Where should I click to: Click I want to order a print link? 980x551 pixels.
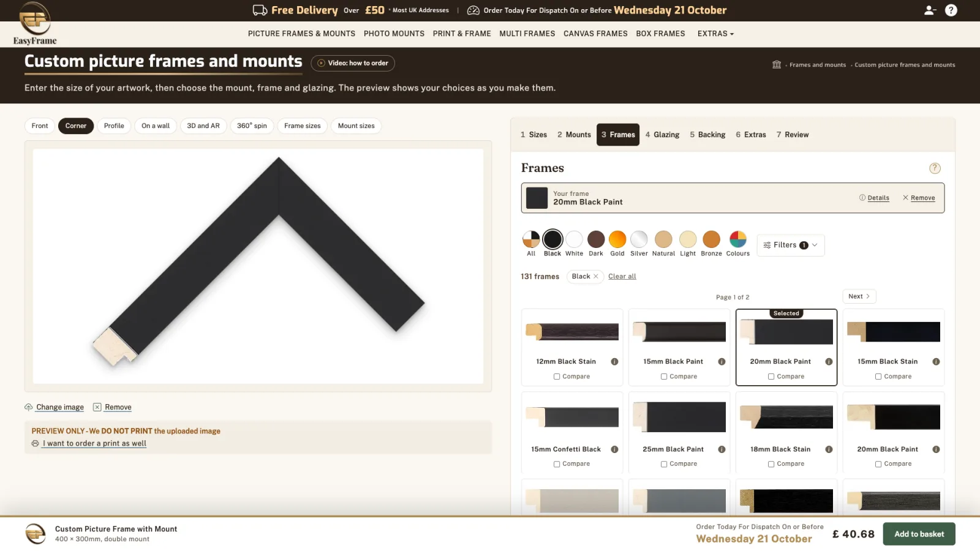(94, 443)
